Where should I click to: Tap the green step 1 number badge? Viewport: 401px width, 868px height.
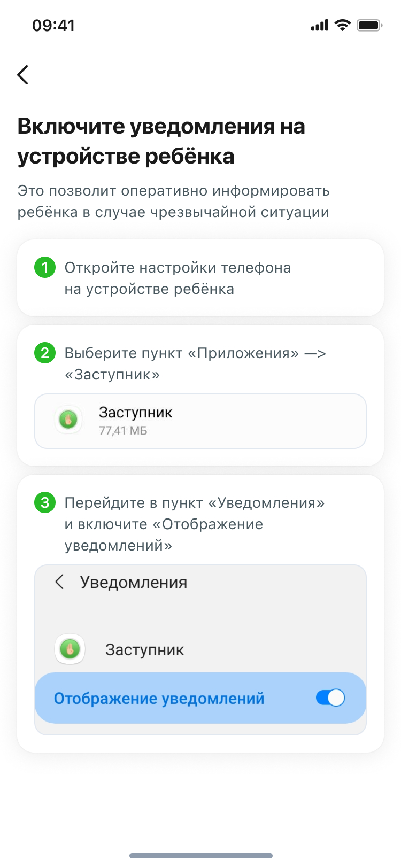(x=45, y=267)
